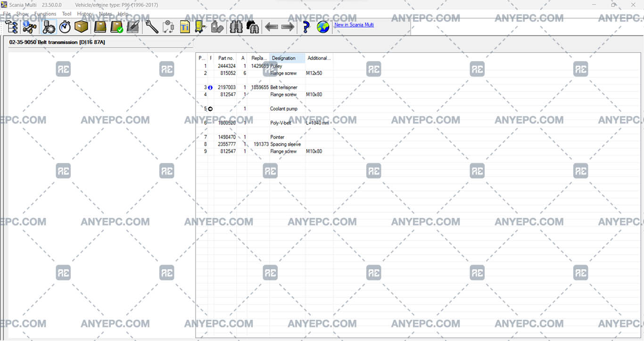This screenshot has width=644, height=341.
Task: Click the 02-35-9050 Belt transmission heading
Action: 57,42
